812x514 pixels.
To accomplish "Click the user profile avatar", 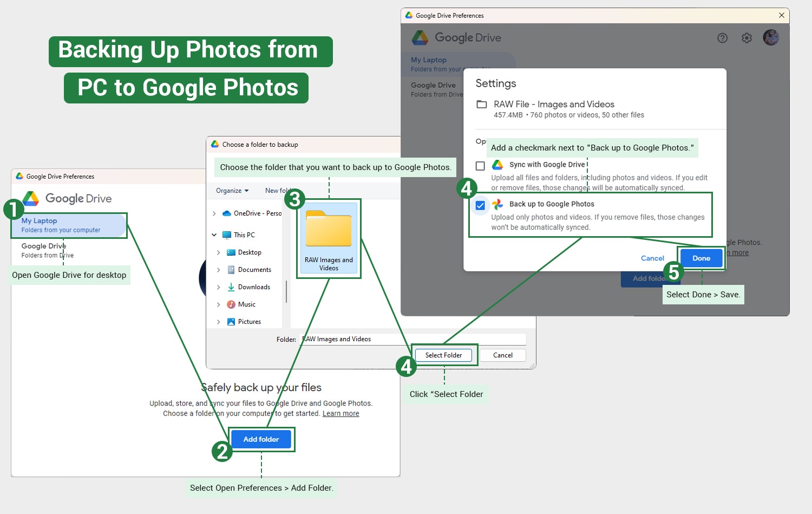I will 770,38.
